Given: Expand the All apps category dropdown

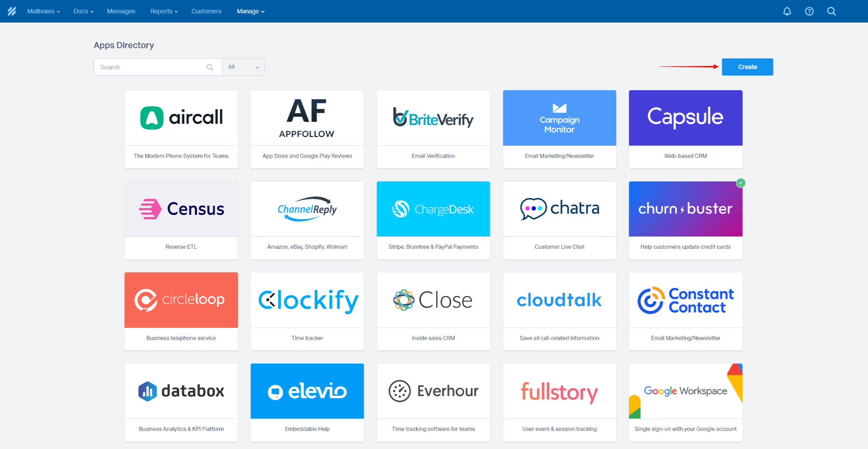Looking at the screenshot, I should (x=243, y=67).
